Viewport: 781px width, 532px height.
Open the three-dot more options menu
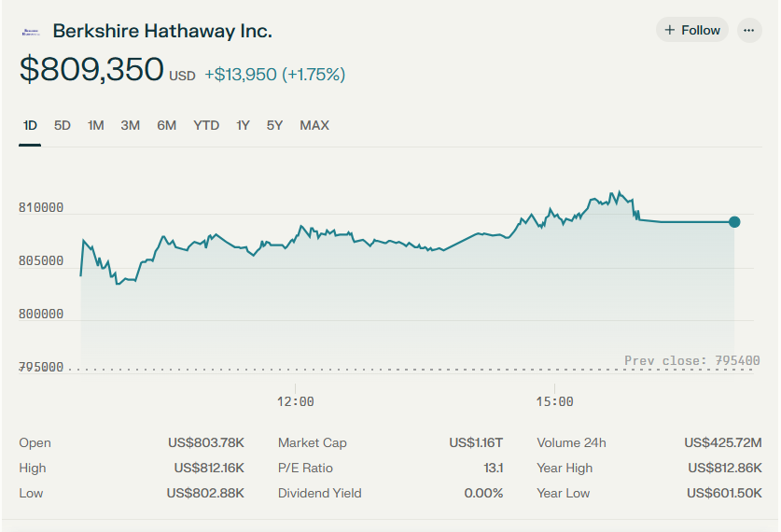point(748,31)
